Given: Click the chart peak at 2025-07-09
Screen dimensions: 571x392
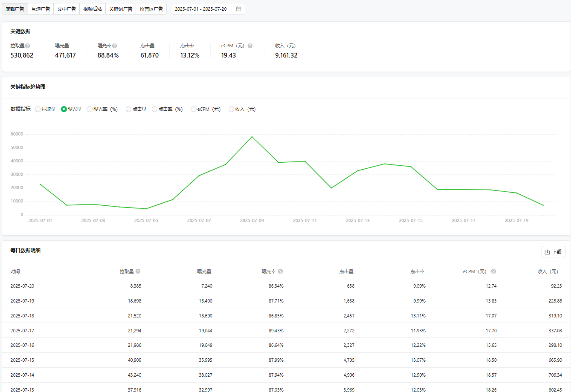Looking at the screenshot, I should [252, 137].
